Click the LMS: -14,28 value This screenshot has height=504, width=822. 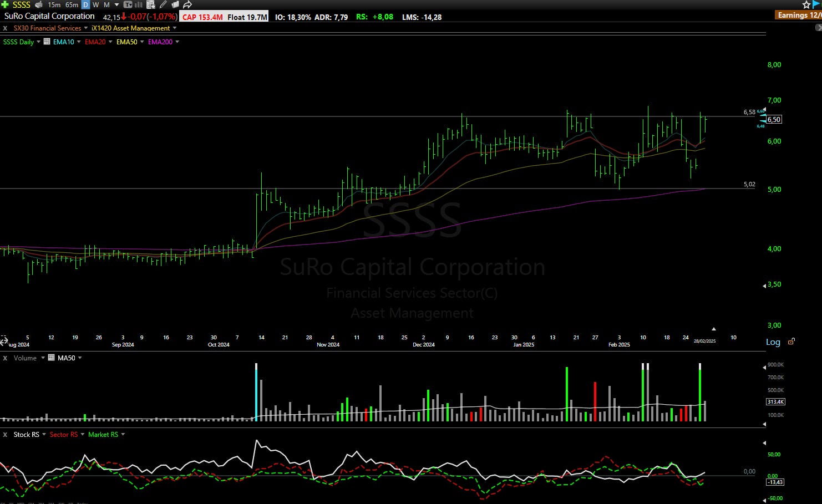pyautogui.click(x=422, y=17)
